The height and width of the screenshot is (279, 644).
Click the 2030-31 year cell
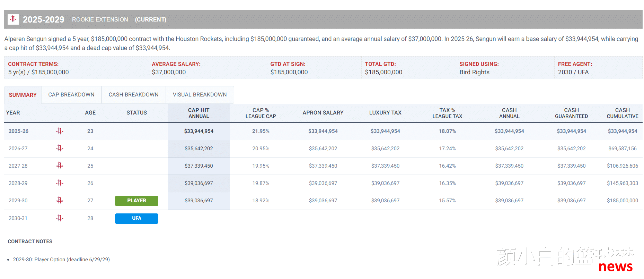point(18,218)
